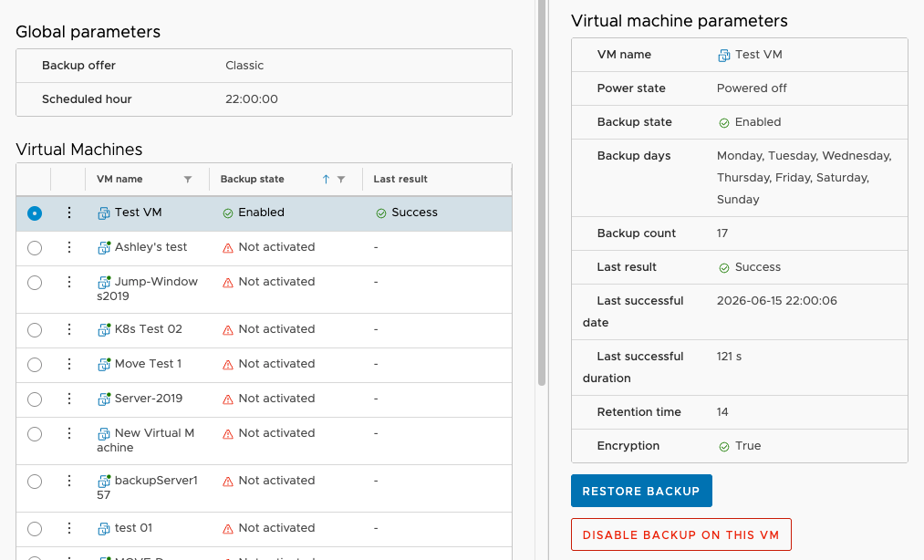Click DISABLE BACKUP ON THIS VM button
Viewport: 924px width, 560px height.
pyautogui.click(x=680, y=534)
